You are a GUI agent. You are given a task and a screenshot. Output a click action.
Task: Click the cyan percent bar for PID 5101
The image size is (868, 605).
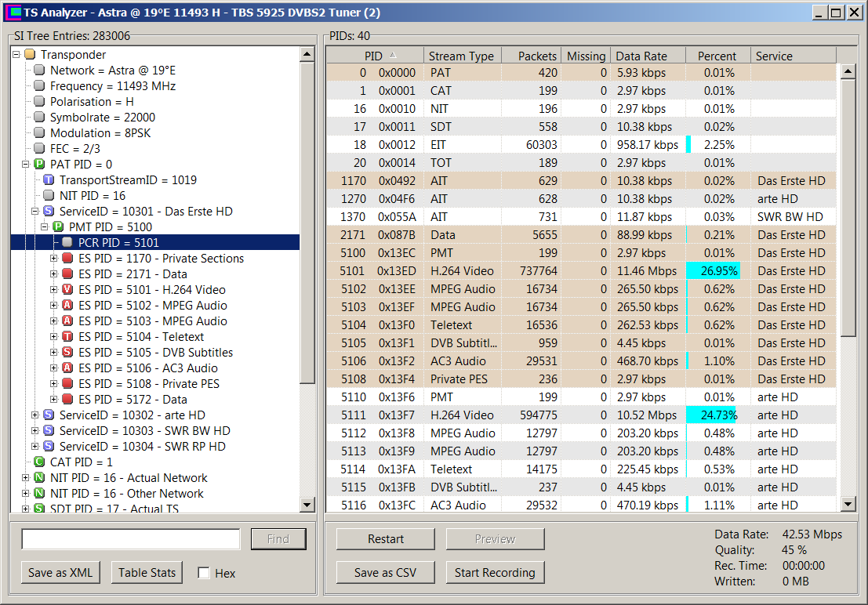pos(713,271)
